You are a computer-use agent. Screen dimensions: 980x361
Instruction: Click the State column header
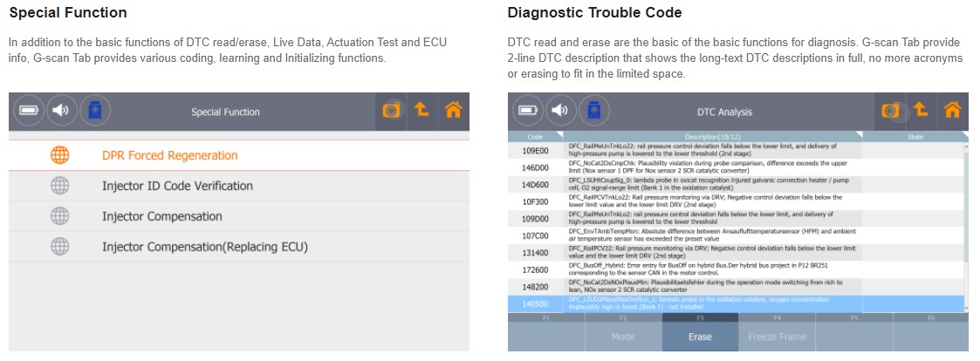(x=915, y=137)
